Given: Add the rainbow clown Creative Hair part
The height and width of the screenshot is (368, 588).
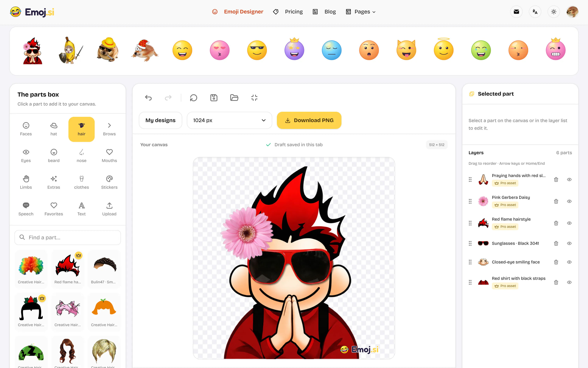Looking at the screenshot, I should tap(31, 269).
